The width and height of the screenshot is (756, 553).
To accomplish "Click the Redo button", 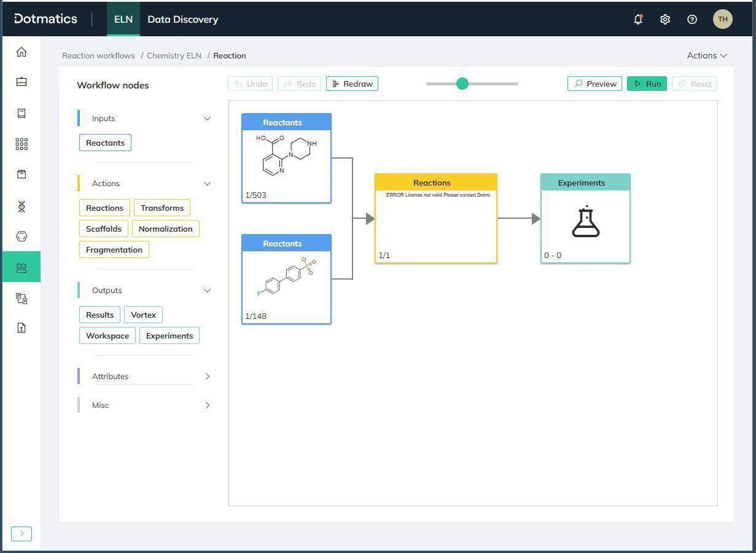I will 299,84.
